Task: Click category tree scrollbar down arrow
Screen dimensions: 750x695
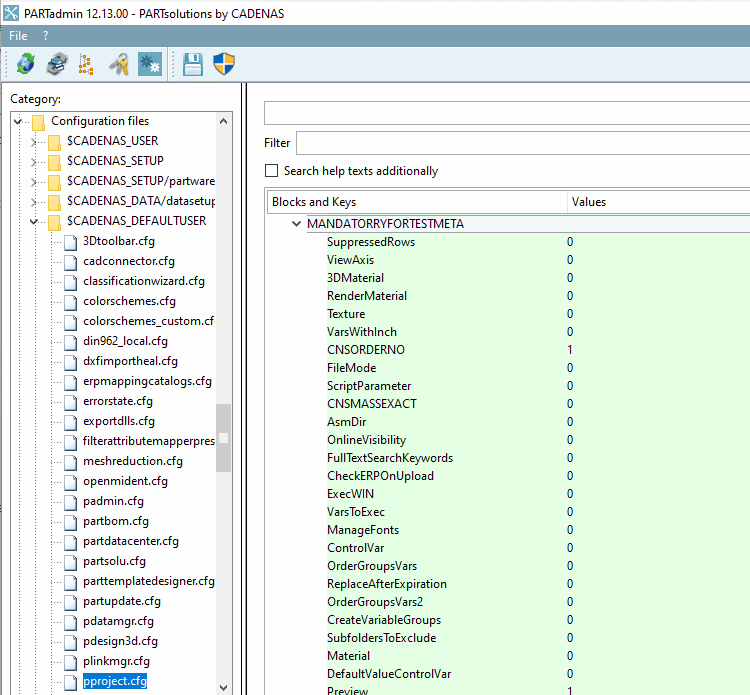Action: [x=223, y=687]
